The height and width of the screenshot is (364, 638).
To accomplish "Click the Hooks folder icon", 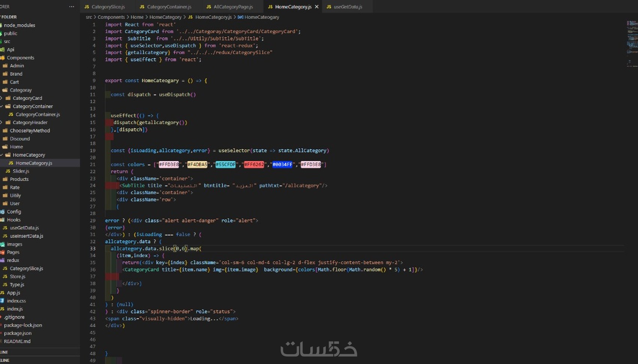I will [x=2, y=220].
